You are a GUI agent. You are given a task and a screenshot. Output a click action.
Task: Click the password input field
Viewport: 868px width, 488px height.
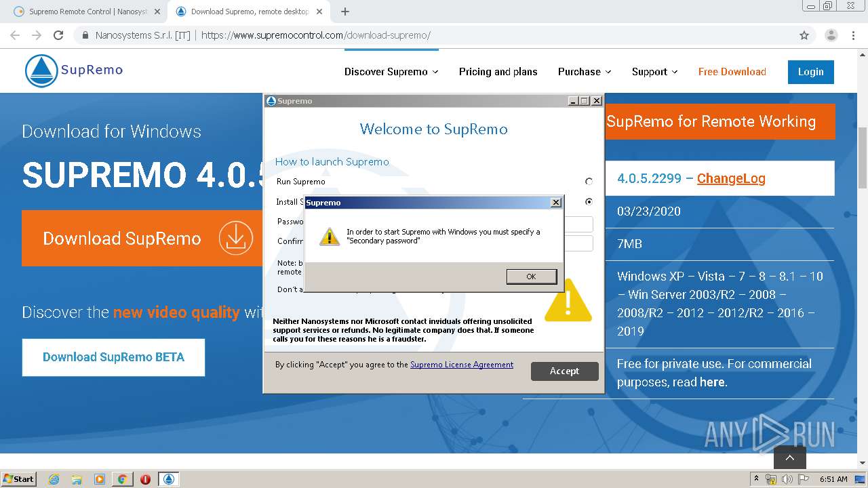click(578, 224)
